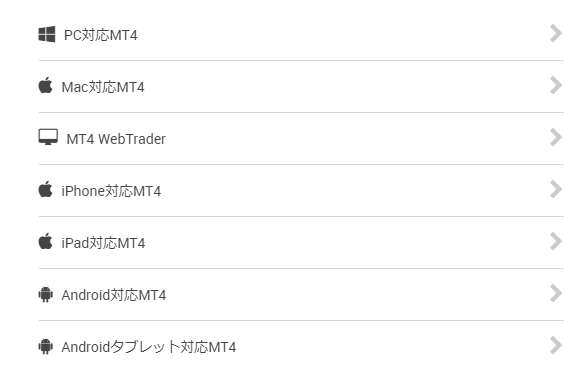Open chevron arrow on iPad対応MT4 row
Image resolution: width=582 pixels, height=382 pixels.
(556, 241)
